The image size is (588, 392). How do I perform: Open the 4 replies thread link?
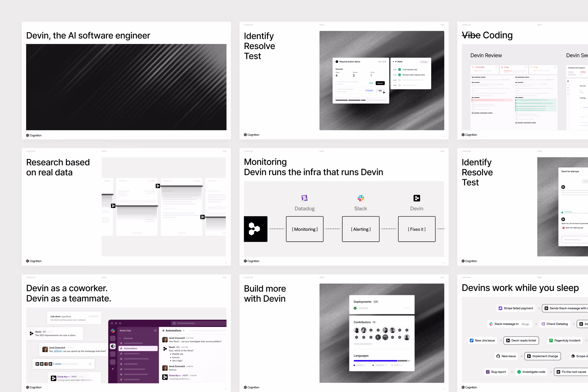click(57, 364)
